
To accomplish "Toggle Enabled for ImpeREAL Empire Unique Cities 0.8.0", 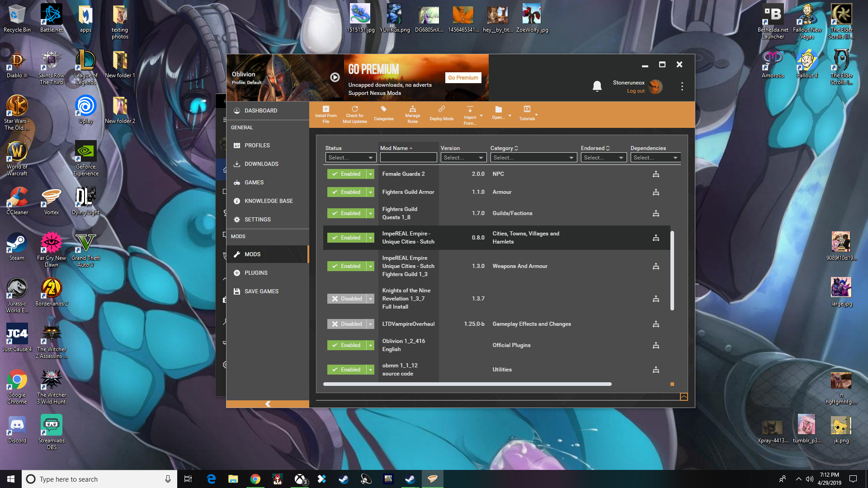I will click(347, 238).
